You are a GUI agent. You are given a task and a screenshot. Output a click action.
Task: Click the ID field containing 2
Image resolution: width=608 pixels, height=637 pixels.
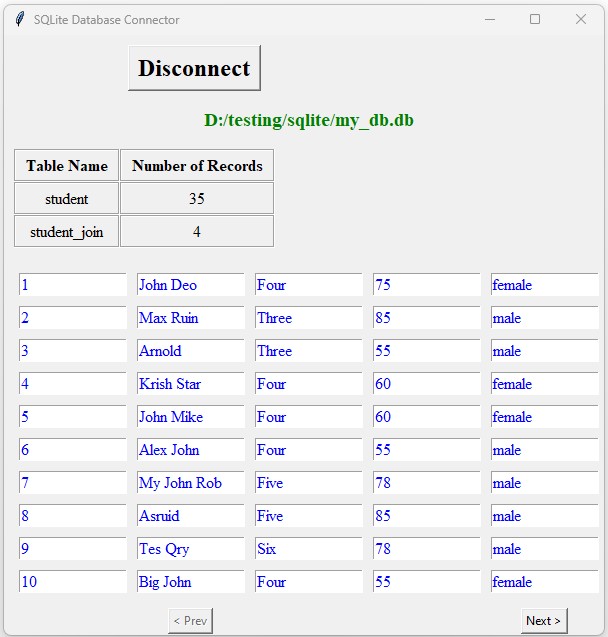point(73,318)
